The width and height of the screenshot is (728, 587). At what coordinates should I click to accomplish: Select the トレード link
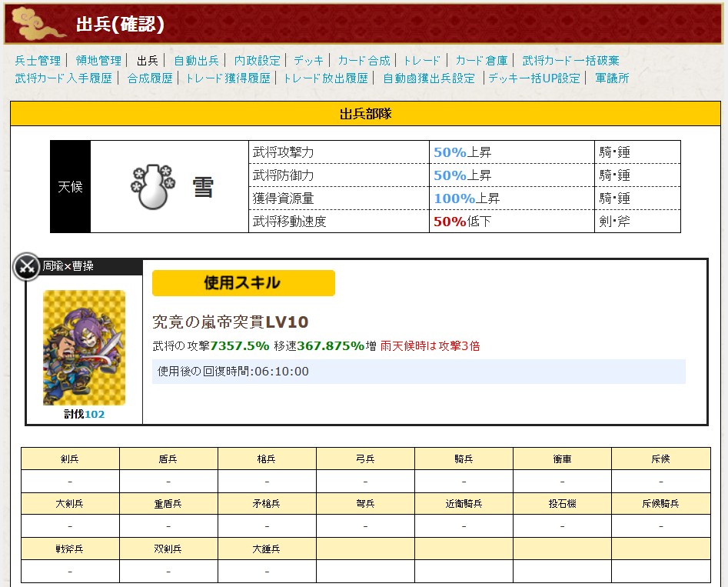click(422, 60)
